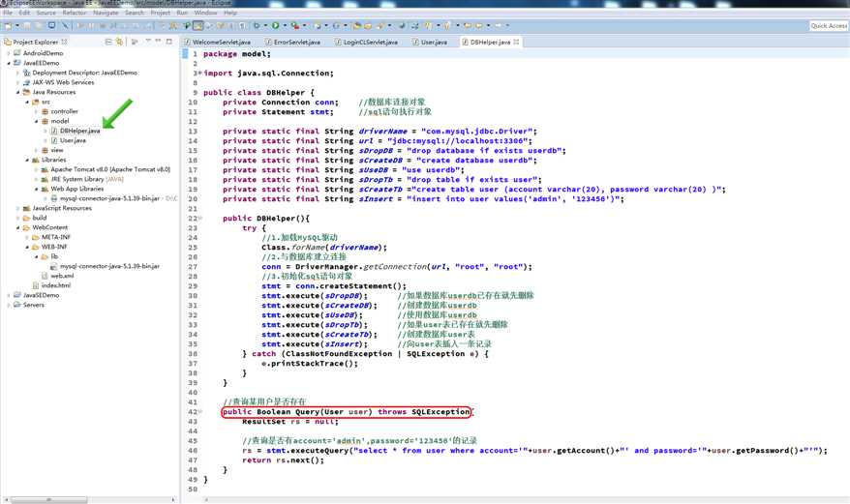Screen dimensions: 850x504
Task: Click the web.xml file icon
Action: (x=45, y=276)
